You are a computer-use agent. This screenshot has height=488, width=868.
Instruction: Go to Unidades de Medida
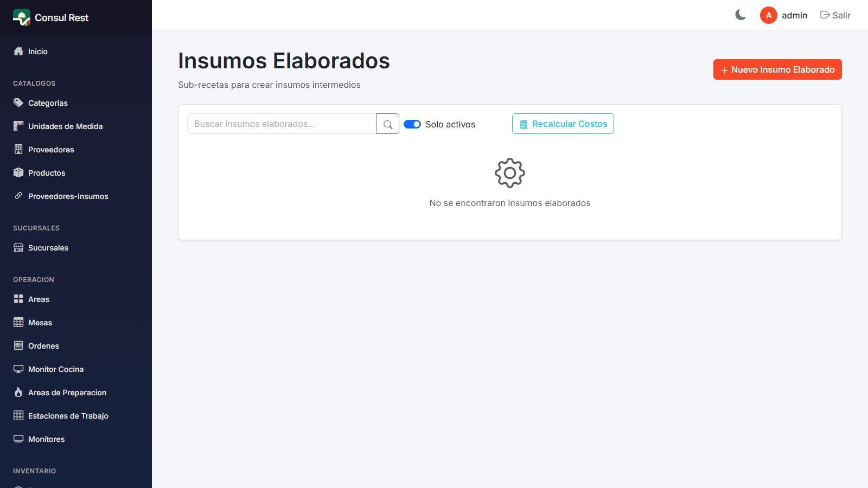coord(76,126)
